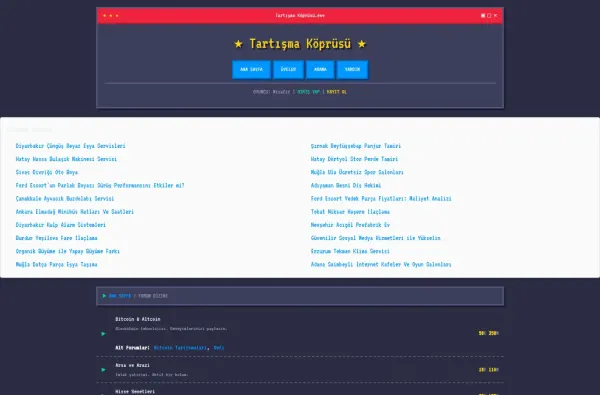Screen dimensions: 600x395
Task: Click the KAYIT OL register link
Action: pyautogui.click(x=337, y=92)
